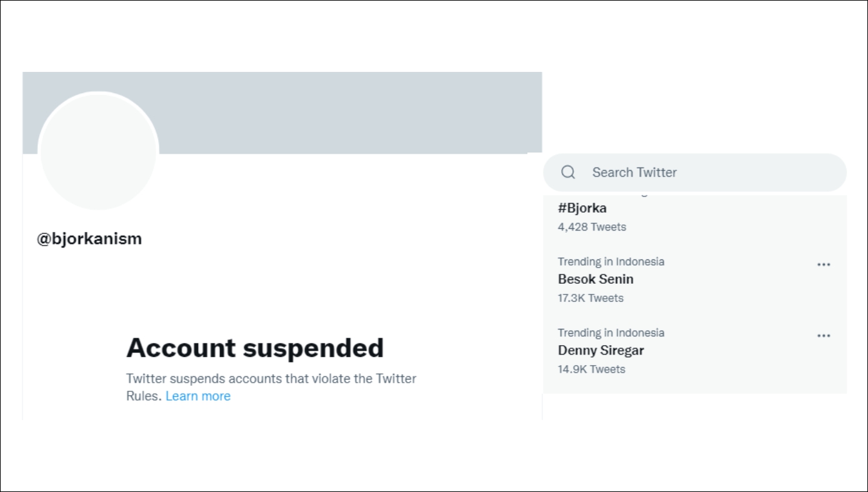Open more options for Denny Siregar trend
Viewport: 868px width, 492px height.
click(824, 336)
